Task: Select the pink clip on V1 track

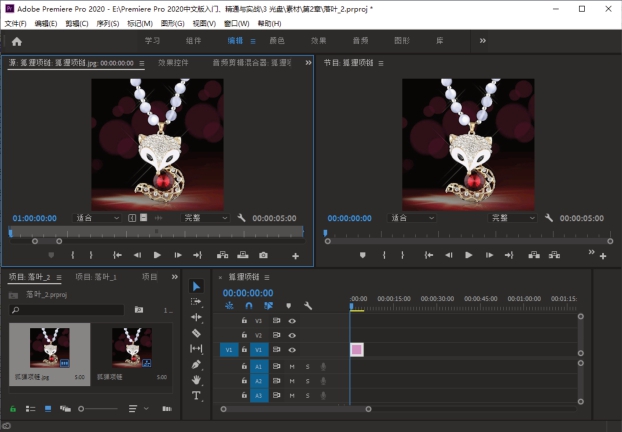Action: 357,349
